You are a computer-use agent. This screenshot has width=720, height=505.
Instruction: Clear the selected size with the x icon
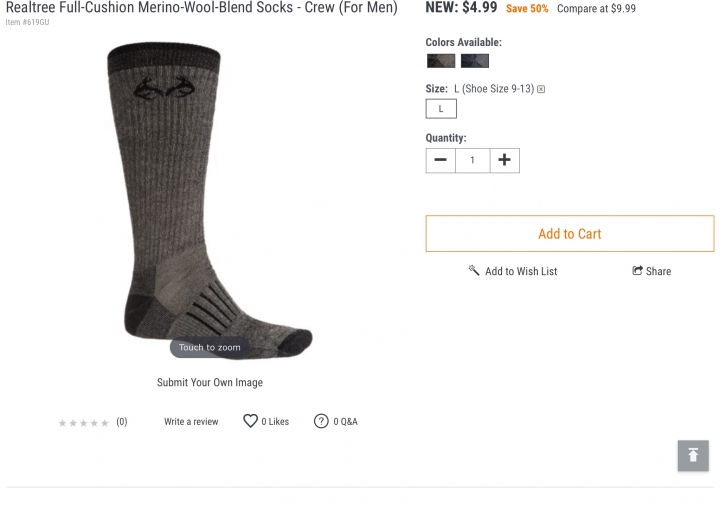pyautogui.click(x=541, y=89)
